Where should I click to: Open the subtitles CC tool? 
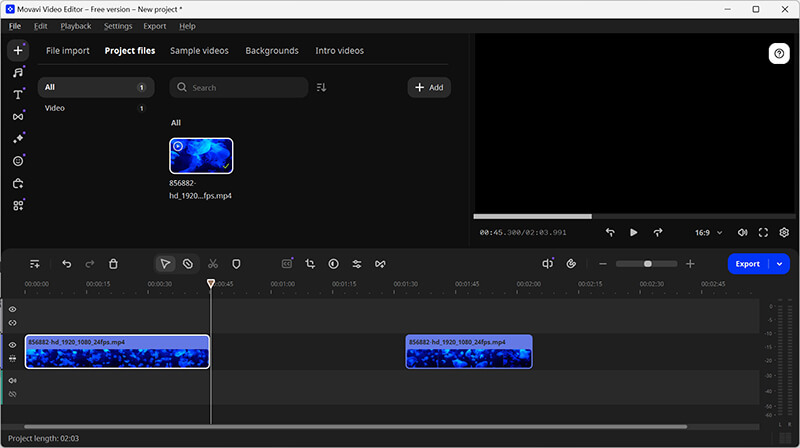pyautogui.click(x=287, y=264)
